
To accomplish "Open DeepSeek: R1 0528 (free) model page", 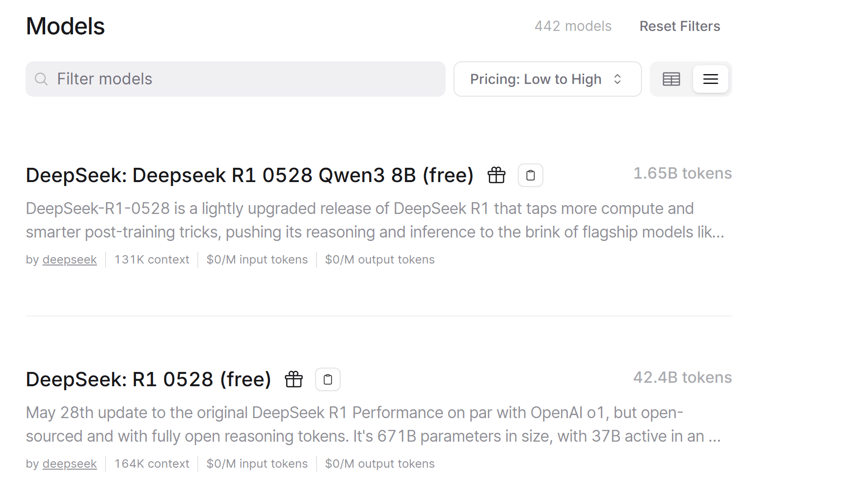I will click(x=149, y=379).
